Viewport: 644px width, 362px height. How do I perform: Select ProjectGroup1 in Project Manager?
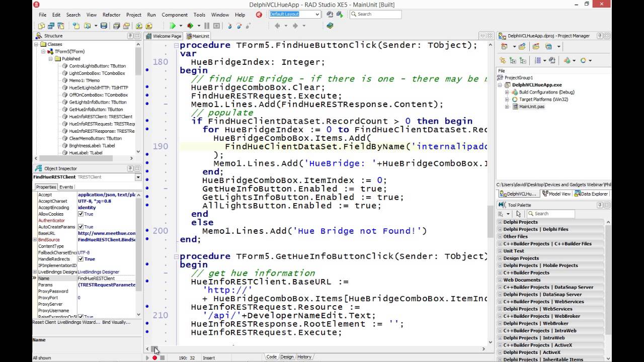pyautogui.click(x=518, y=78)
